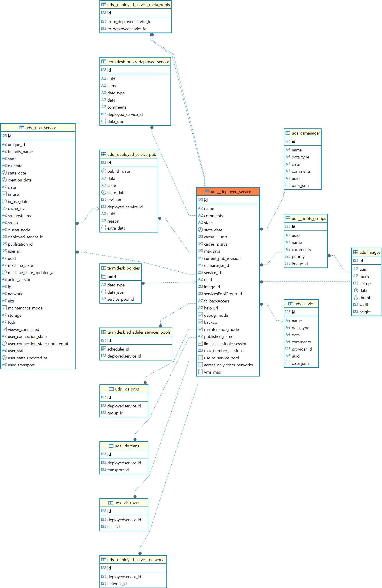Click the table icon in uds_osmanager header

click(x=288, y=133)
